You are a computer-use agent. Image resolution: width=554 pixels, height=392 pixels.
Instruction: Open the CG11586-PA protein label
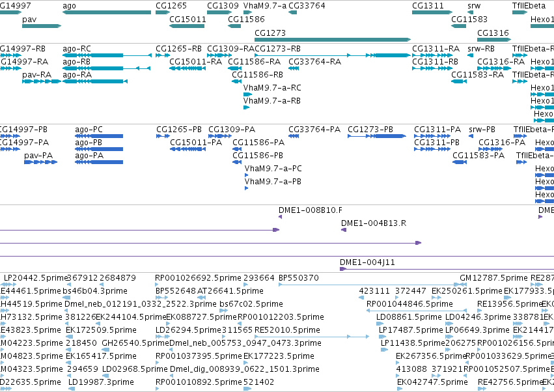258,143
